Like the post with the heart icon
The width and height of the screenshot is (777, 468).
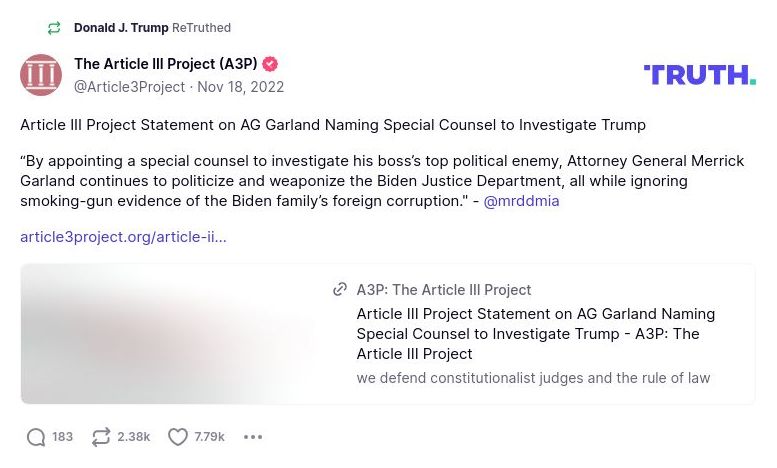coord(178,437)
